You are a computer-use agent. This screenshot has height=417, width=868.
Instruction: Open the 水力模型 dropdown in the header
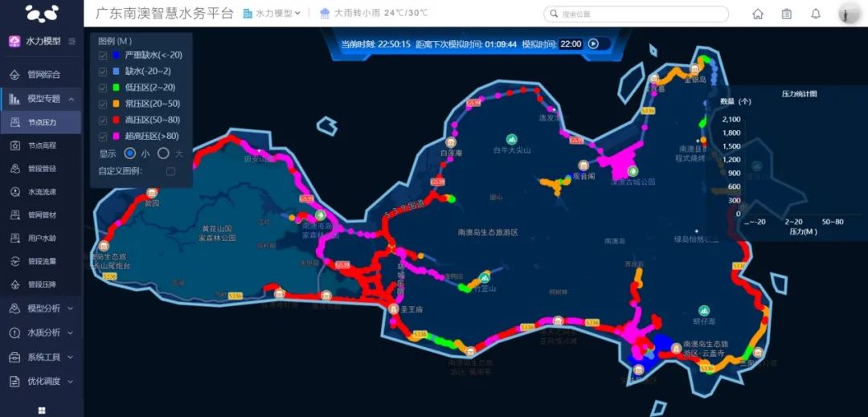272,14
